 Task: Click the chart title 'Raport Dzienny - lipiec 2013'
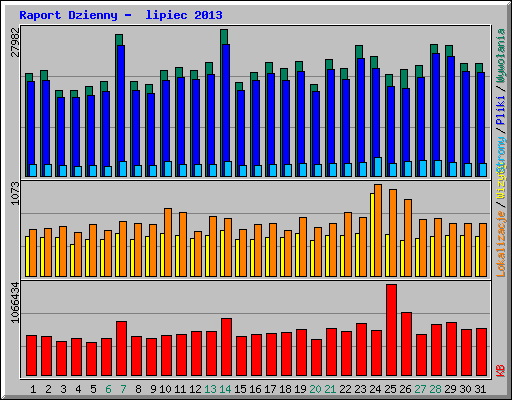pos(121,15)
